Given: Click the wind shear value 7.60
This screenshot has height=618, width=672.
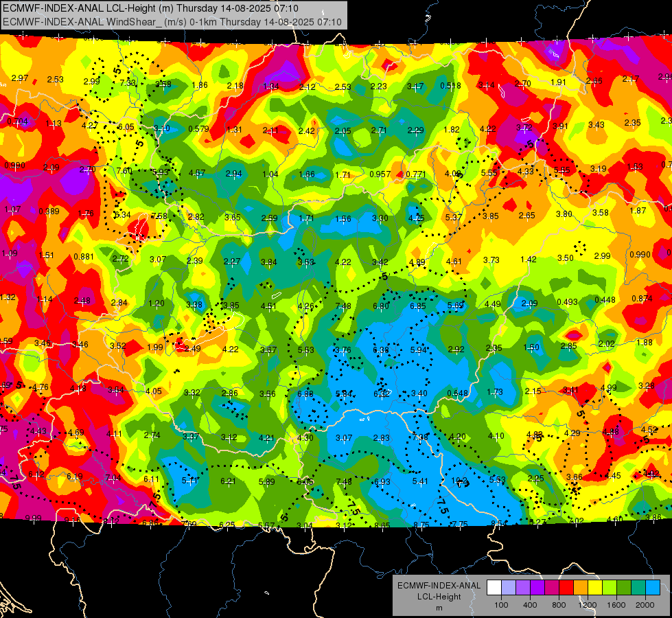Looking at the screenshot, I should pos(124,171).
